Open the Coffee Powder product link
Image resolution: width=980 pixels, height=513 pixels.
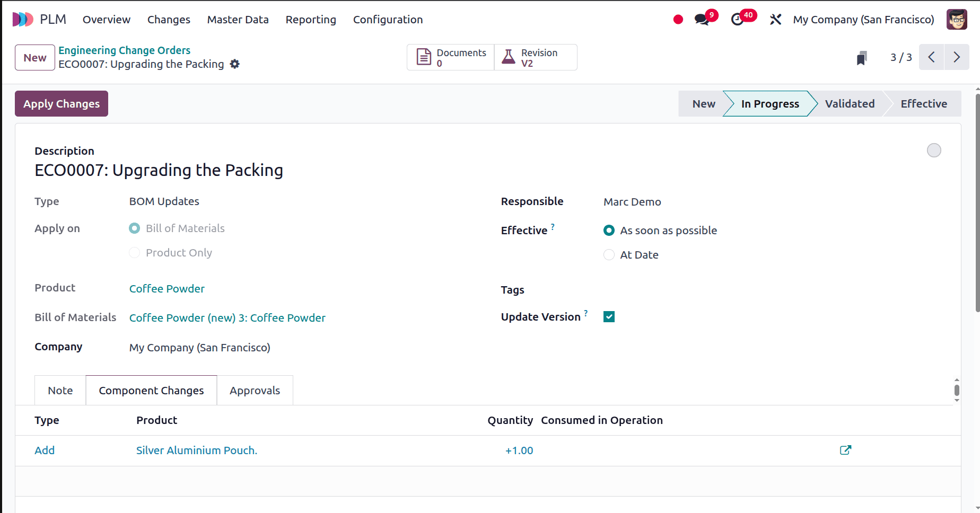(167, 289)
